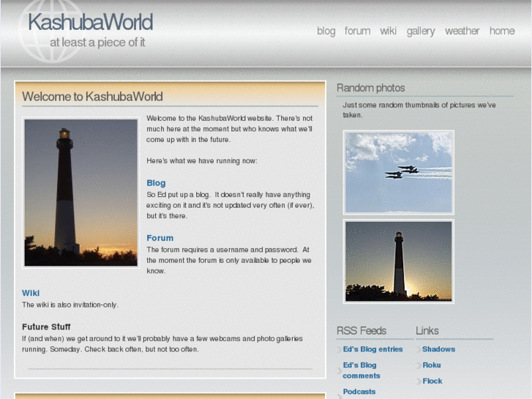Follow the Wiki heading link in article
This screenshot has height=399, width=532.
pos(31,293)
